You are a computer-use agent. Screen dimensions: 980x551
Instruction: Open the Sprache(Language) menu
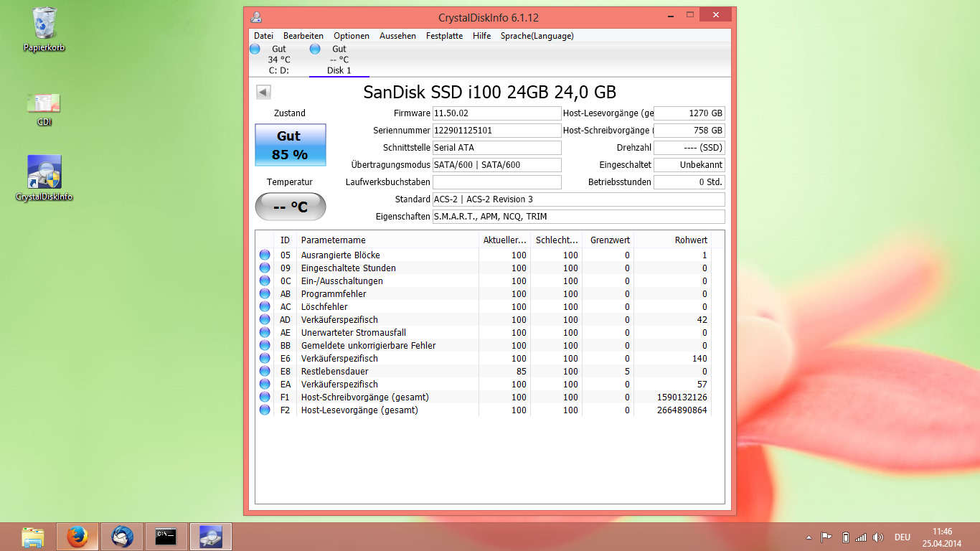[x=537, y=36]
